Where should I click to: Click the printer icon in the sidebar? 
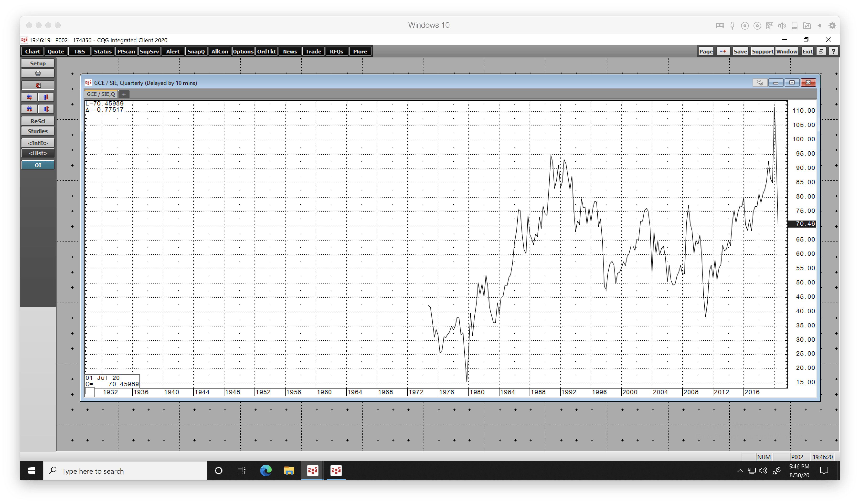click(37, 73)
